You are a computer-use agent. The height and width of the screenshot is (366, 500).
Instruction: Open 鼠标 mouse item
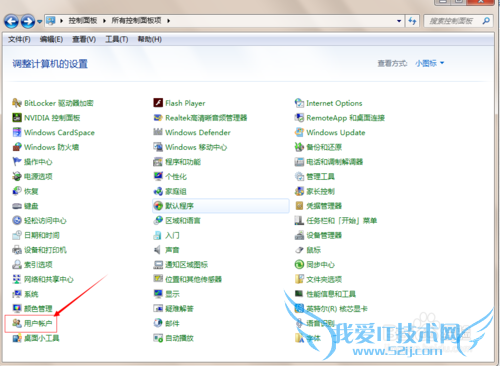pyautogui.click(x=308, y=250)
